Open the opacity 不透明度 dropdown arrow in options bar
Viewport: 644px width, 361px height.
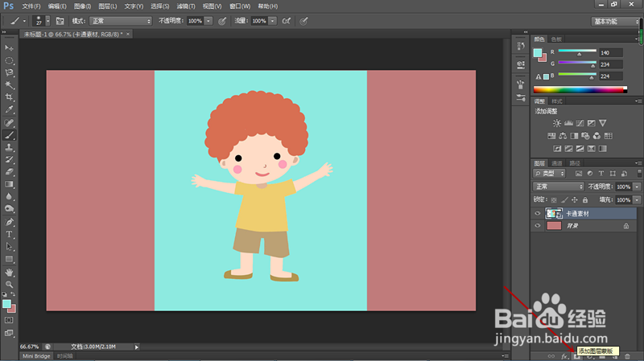[208, 21]
